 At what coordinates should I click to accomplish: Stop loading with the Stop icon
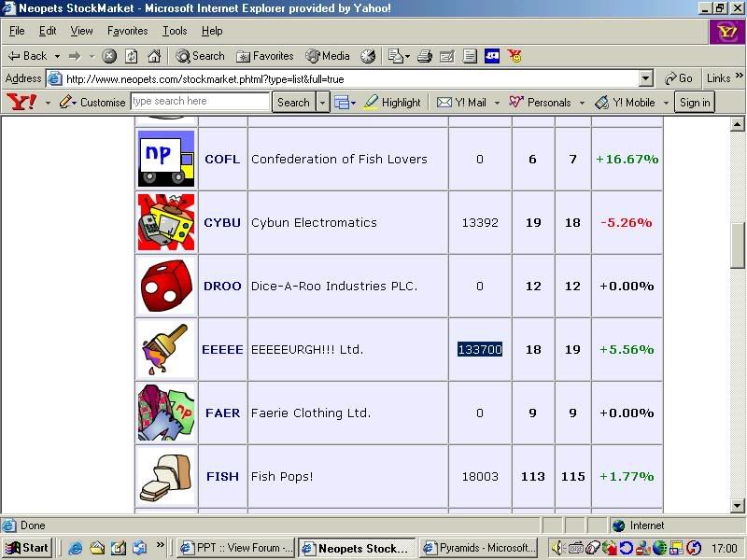point(109,56)
